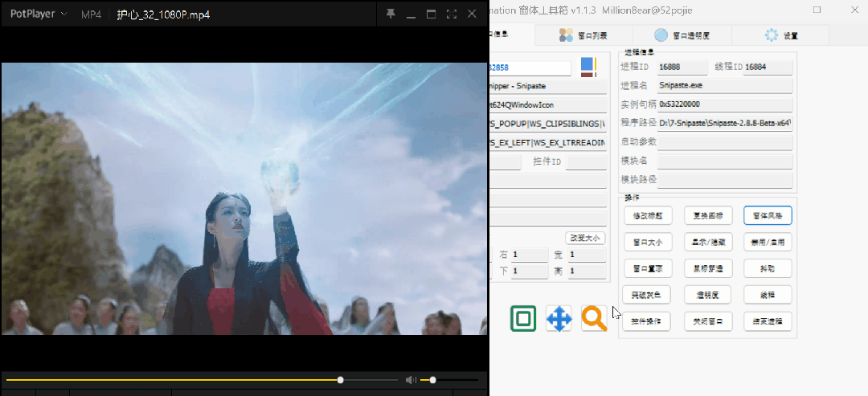Click the orange magnifier finder icon
This screenshot has width=868, height=396.
coord(594,319)
